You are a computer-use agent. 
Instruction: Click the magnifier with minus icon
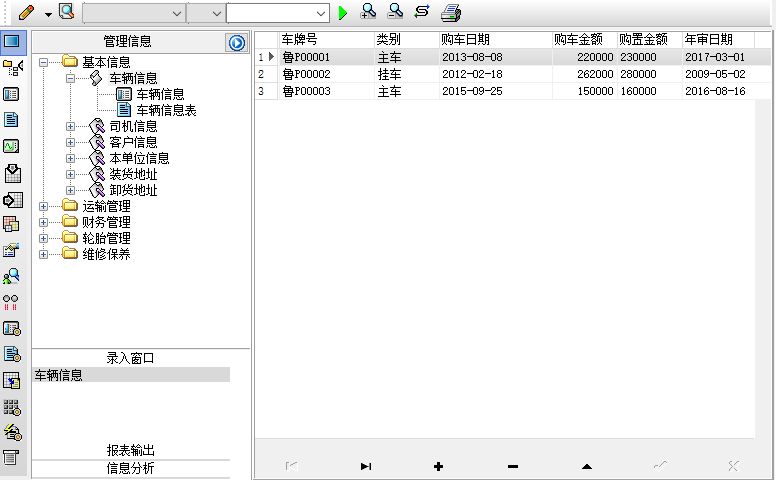pos(395,11)
